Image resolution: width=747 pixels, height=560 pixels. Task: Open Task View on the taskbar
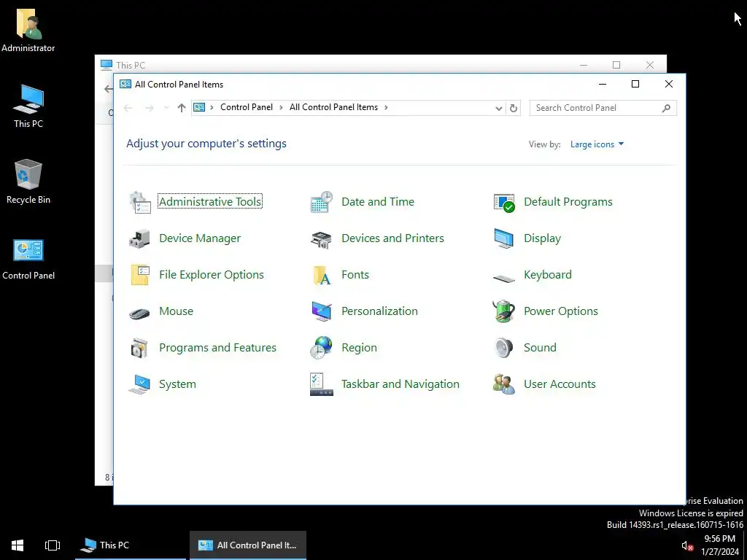coord(53,545)
